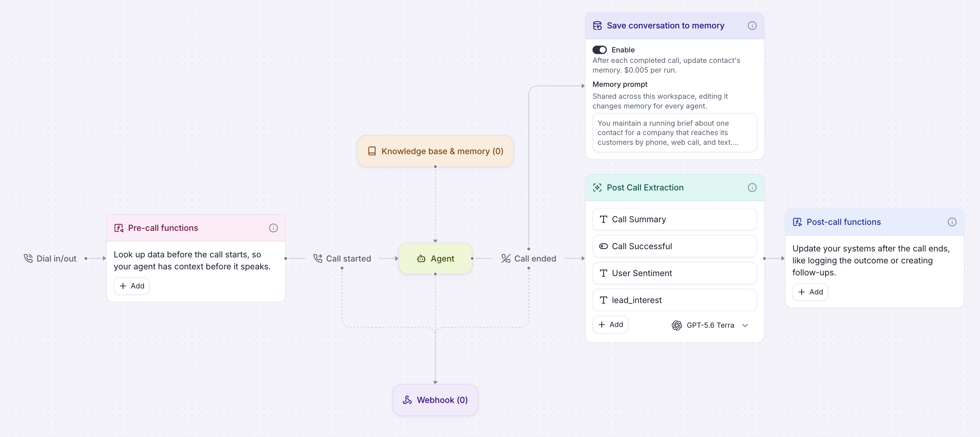Open the lead_interest extraction field
This screenshot has height=437, width=980.
point(674,300)
